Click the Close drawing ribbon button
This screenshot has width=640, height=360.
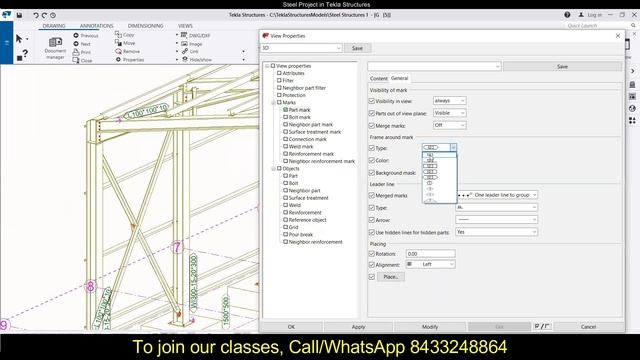point(82,60)
